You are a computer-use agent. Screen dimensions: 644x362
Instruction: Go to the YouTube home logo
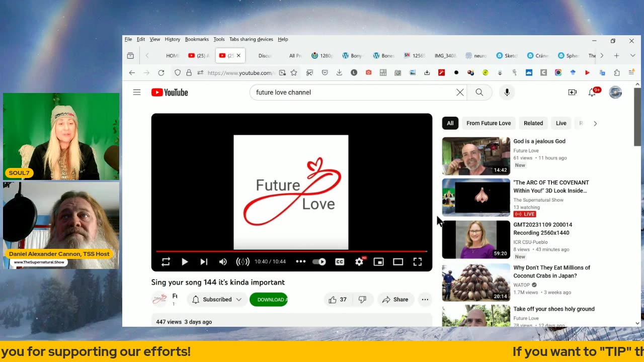(x=170, y=93)
